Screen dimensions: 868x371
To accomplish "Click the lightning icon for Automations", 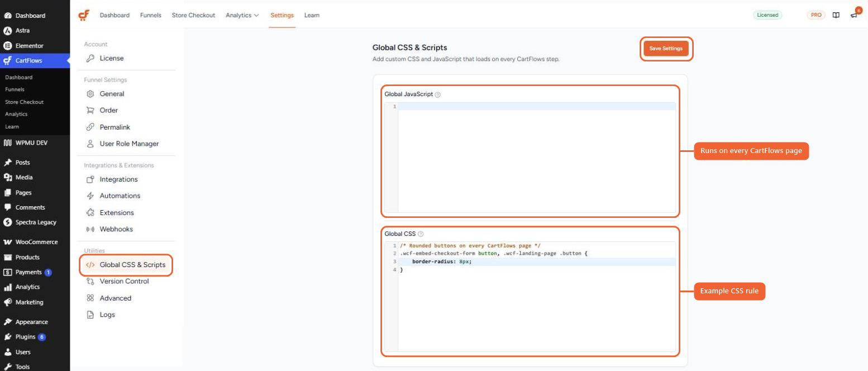I will [x=90, y=196].
